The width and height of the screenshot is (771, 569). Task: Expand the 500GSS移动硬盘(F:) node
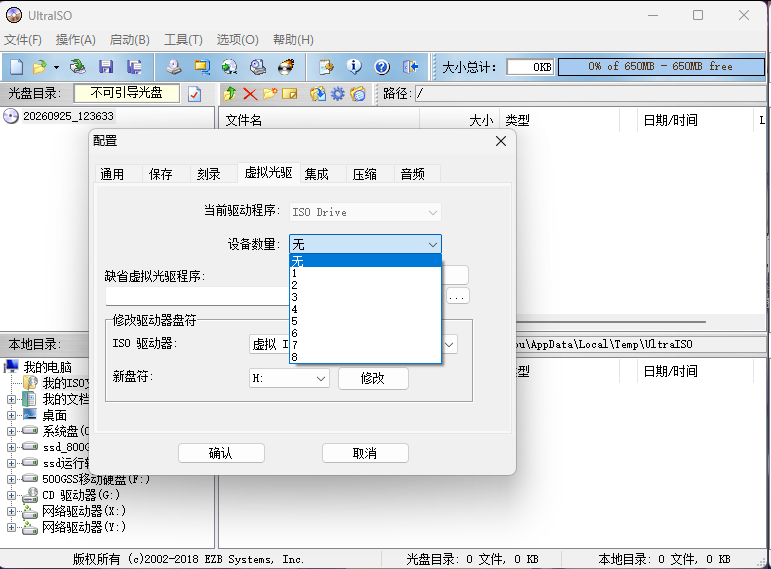[11, 479]
